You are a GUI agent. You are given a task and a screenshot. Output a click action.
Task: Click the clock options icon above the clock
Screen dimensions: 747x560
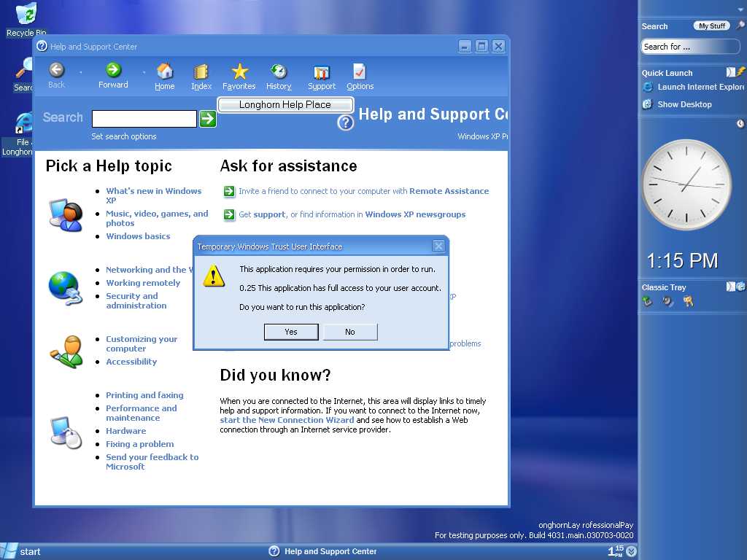click(x=740, y=124)
